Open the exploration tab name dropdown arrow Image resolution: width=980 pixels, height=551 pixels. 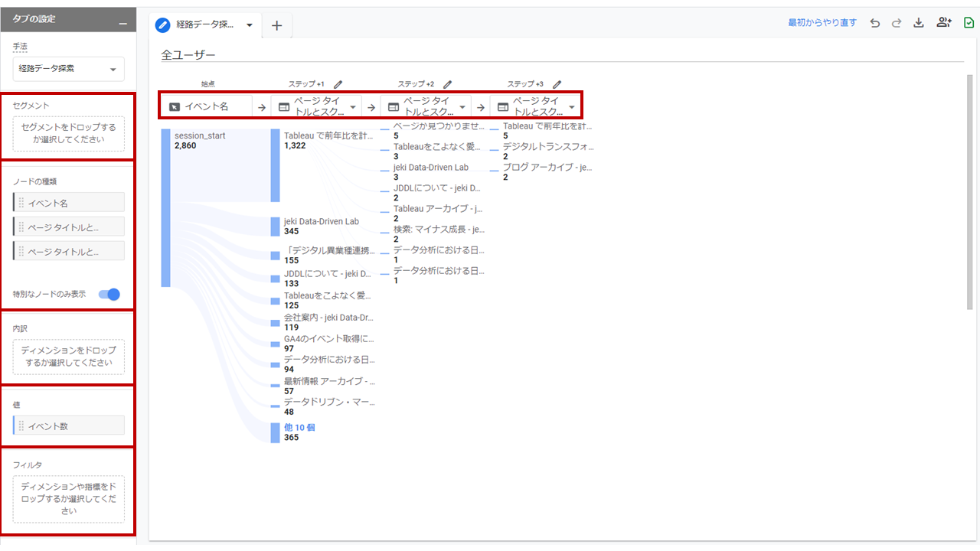(249, 24)
